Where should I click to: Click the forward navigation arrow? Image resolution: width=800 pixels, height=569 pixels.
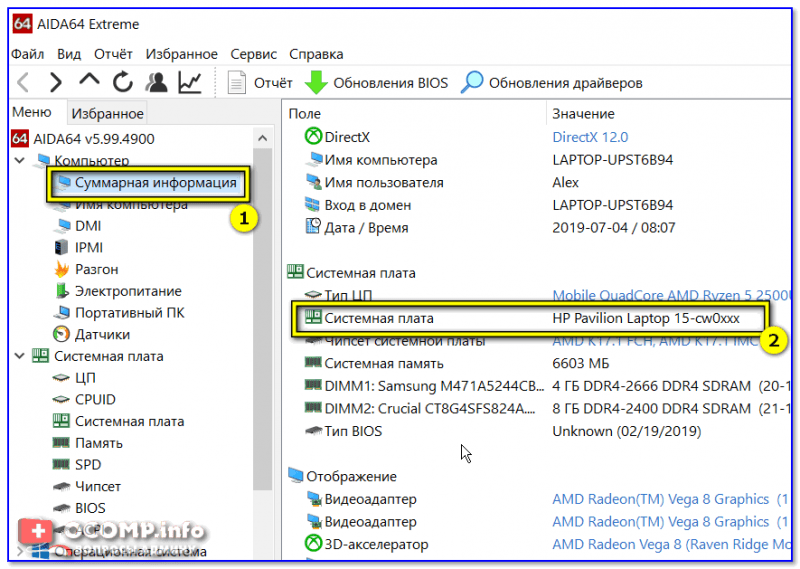pyautogui.click(x=55, y=82)
